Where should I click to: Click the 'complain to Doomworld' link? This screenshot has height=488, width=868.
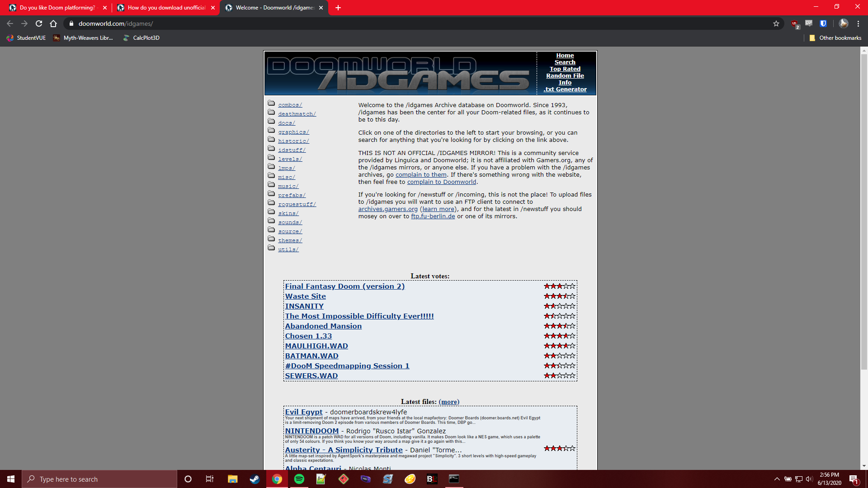(x=442, y=182)
